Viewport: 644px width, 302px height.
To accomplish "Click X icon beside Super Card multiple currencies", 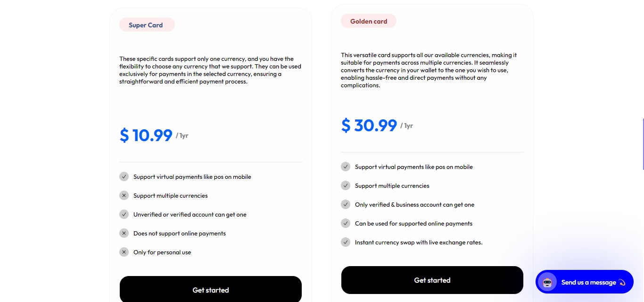I will tap(124, 195).
